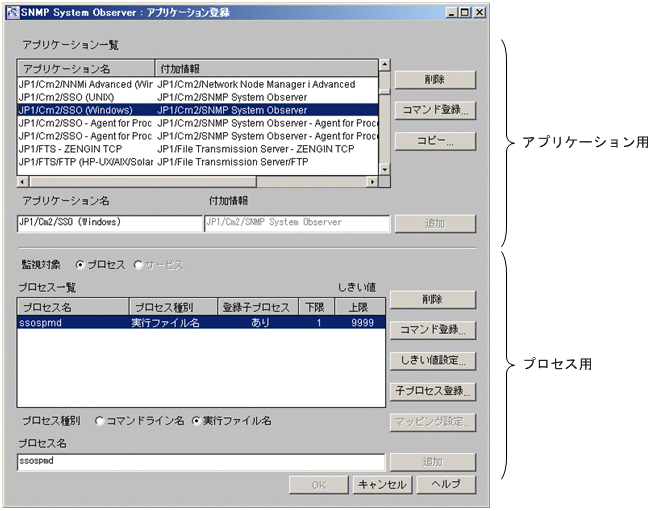The height and width of the screenshot is (511, 653).
Task: Click the 上限 column header
Action: pos(360,307)
